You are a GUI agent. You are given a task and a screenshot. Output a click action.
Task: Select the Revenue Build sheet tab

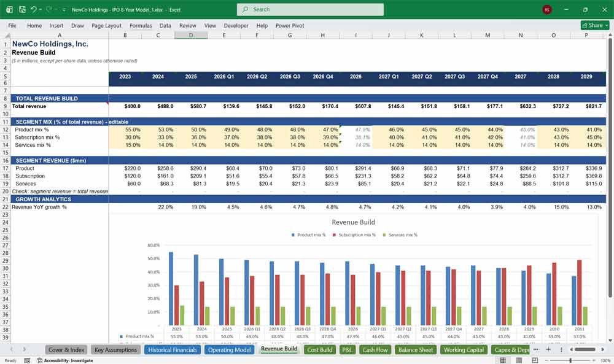pos(279,349)
